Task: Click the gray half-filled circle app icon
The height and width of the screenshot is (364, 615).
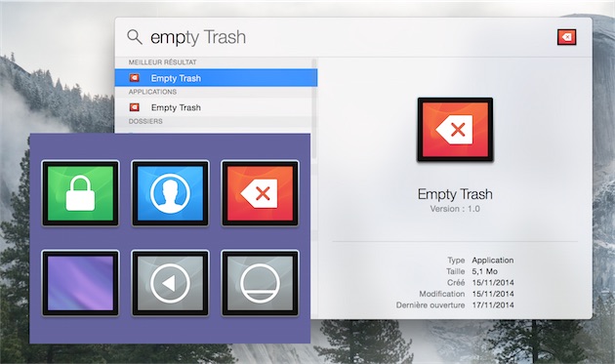Action: pos(260,283)
